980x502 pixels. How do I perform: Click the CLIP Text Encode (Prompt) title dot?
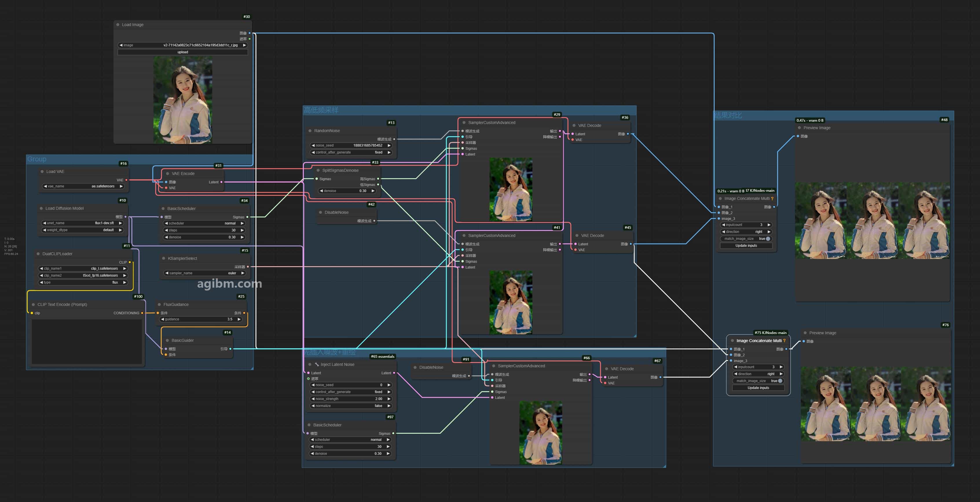34,304
